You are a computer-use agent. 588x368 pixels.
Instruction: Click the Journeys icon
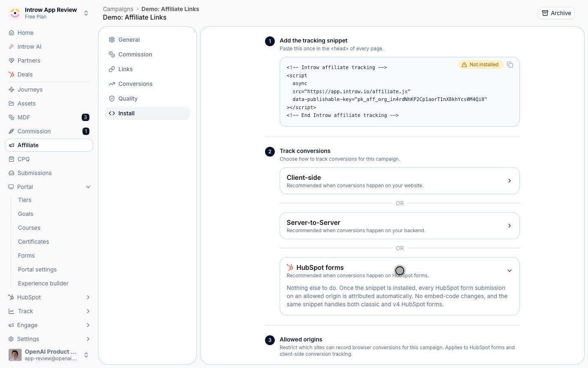(11, 90)
